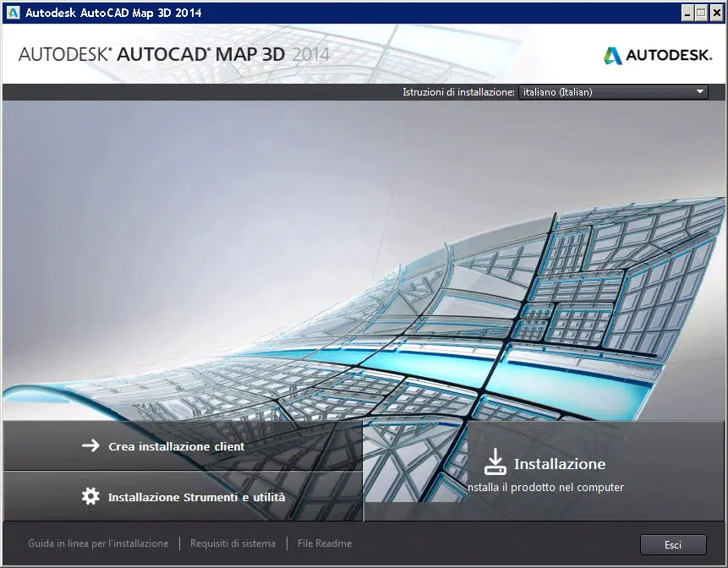Close the installer window
Screen dimensions: 728x568
coord(716,13)
